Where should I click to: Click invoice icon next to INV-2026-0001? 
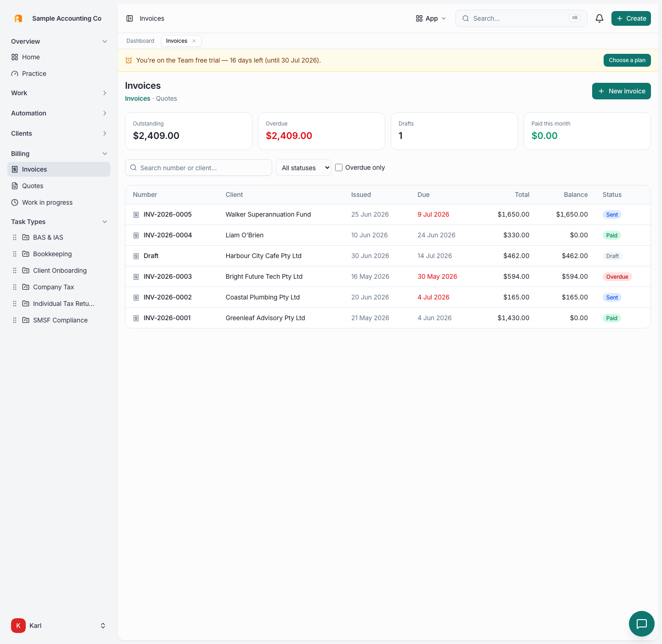click(136, 318)
